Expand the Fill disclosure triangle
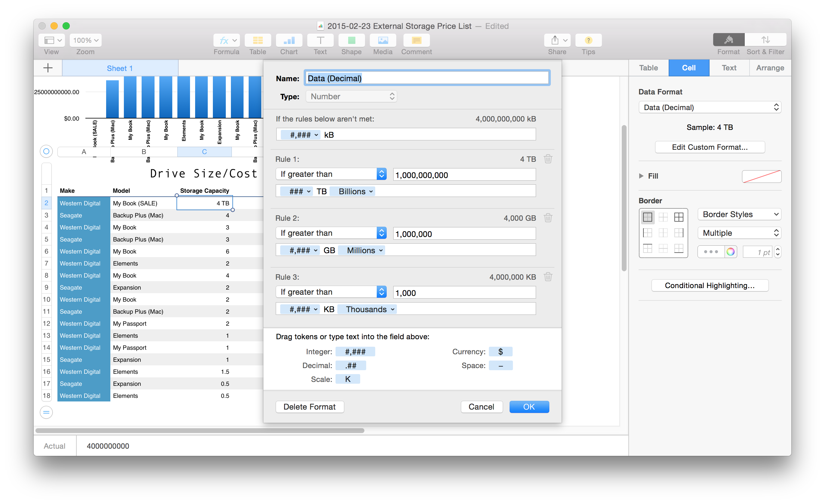The height and width of the screenshot is (504, 825). pos(641,176)
